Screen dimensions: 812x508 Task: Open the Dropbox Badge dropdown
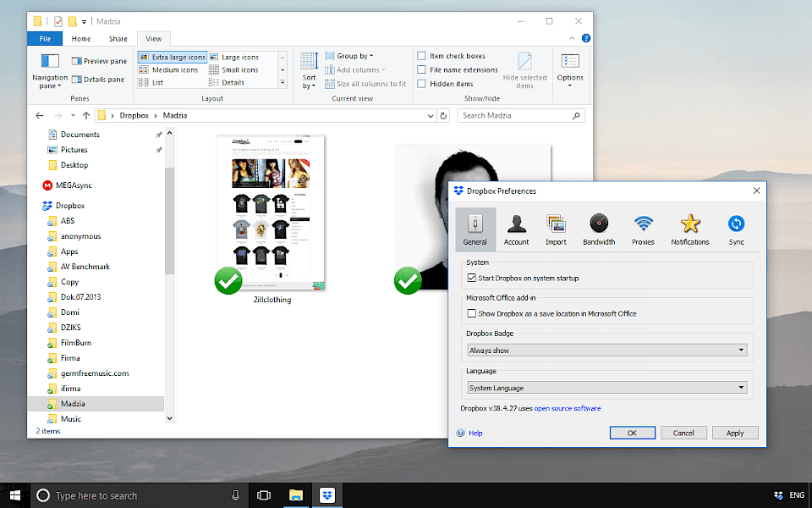pyautogui.click(x=607, y=350)
